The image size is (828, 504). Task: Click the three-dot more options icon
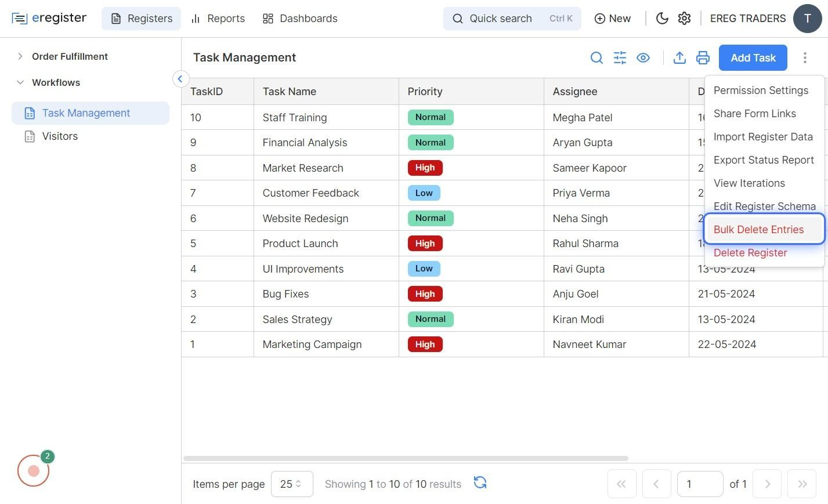pyautogui.click(x=805, y=58)
